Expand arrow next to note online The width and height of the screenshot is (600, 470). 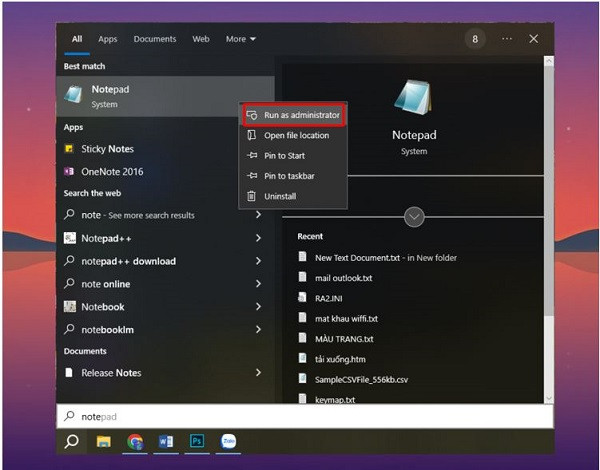click(259, 284)
